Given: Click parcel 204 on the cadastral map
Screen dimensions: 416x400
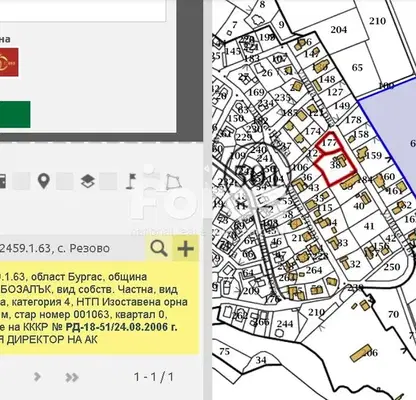Looking at the screenshot, I should click(x=339, y=30).
